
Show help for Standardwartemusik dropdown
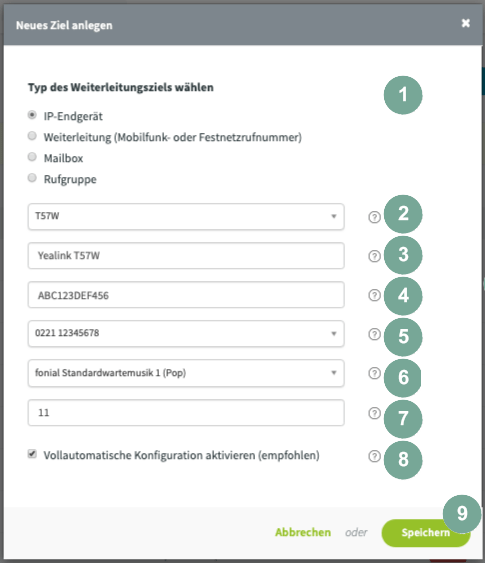(374, 373)
